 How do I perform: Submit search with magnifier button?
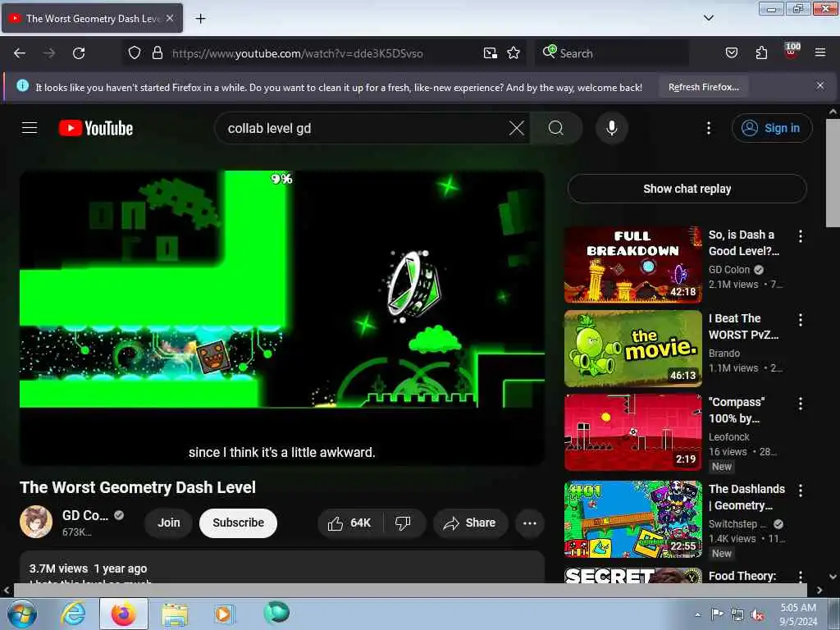click(555, 129)
